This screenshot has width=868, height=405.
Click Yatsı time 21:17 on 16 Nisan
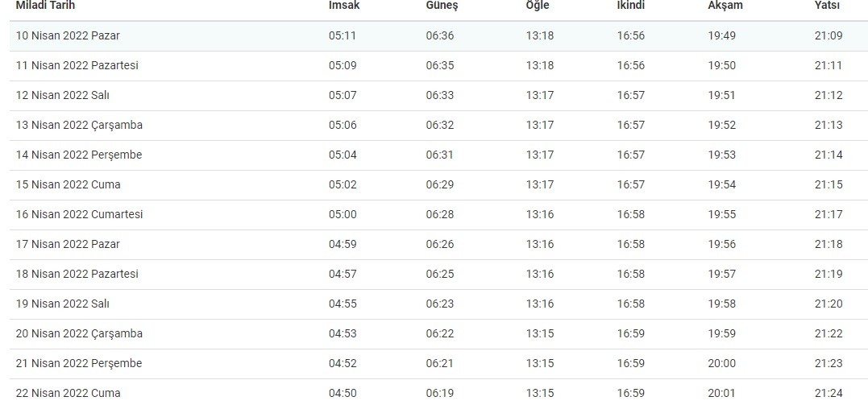click(x=828, y=215)
